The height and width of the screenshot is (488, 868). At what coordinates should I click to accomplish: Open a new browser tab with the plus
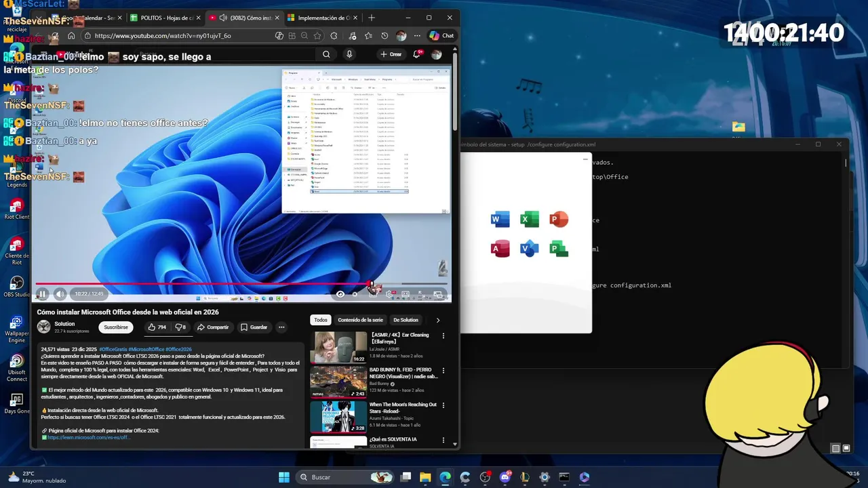pos(371,18)
